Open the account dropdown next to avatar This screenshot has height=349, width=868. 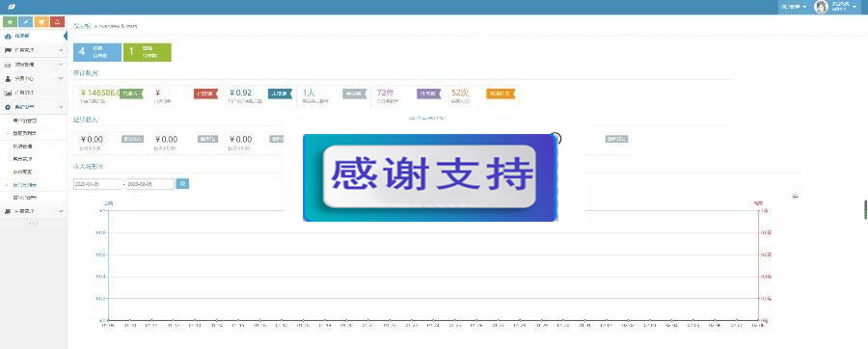(844, 7)
